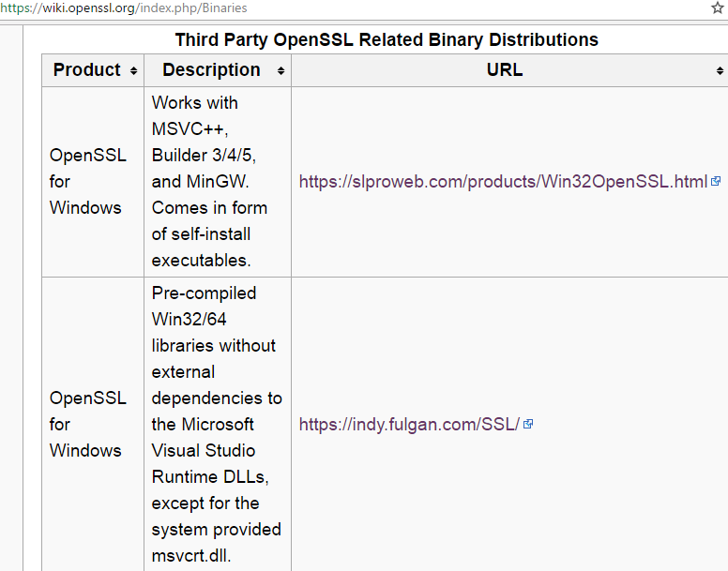728x571 pixels.
Task: Click second row 'OpenSSL for Windows' product cell
Action: [x=93, y=425]
